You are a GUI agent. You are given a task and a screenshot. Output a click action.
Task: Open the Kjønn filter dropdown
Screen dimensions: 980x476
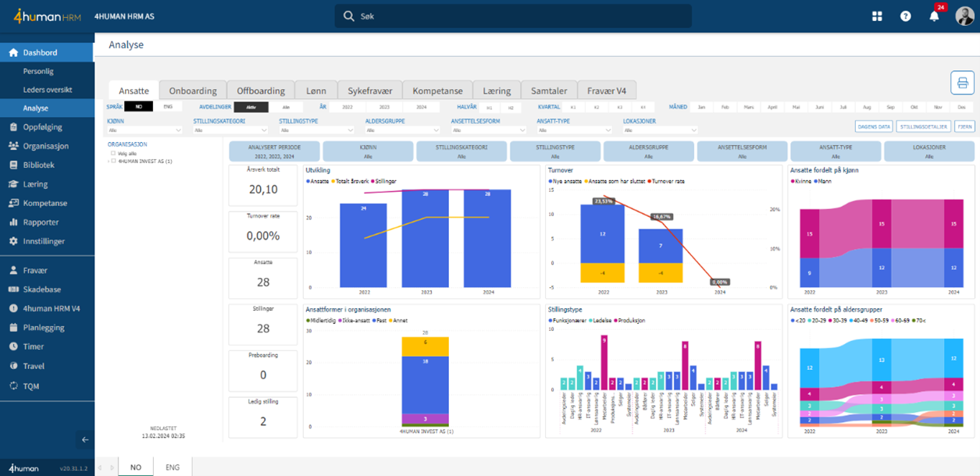[x=144, y=130]
